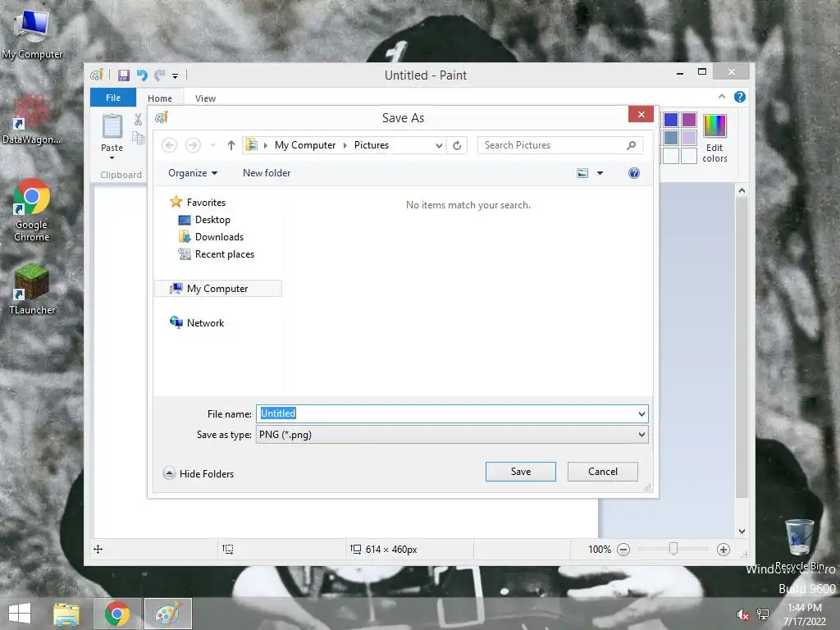840x630 pixels.
Task: Click Back arrow in Save As dialog
Action: click(169, 145)
